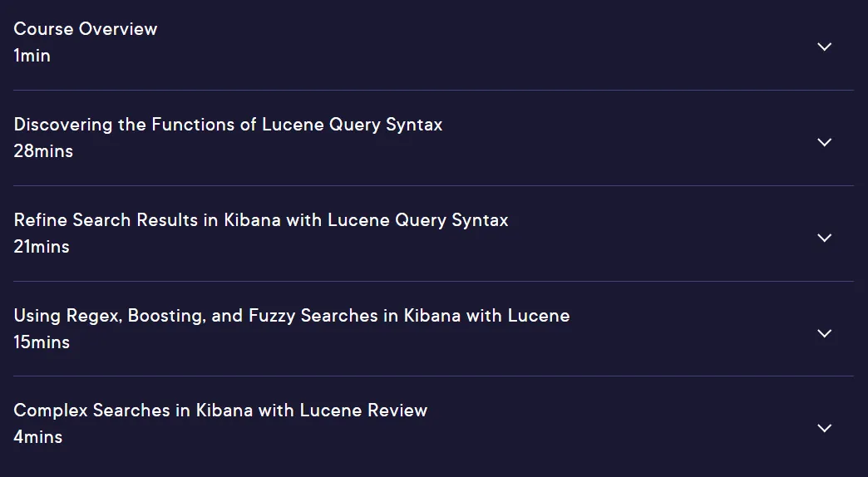
Task: Expand the Refine Search Results section arrow
Action: (824, 238)
